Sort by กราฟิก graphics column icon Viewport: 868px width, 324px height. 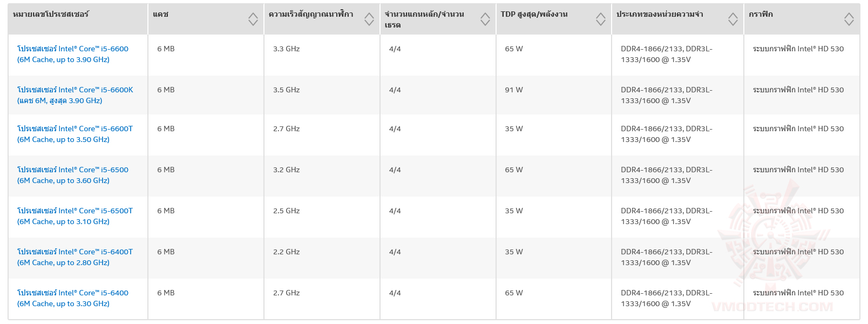[x=849, y=19]
